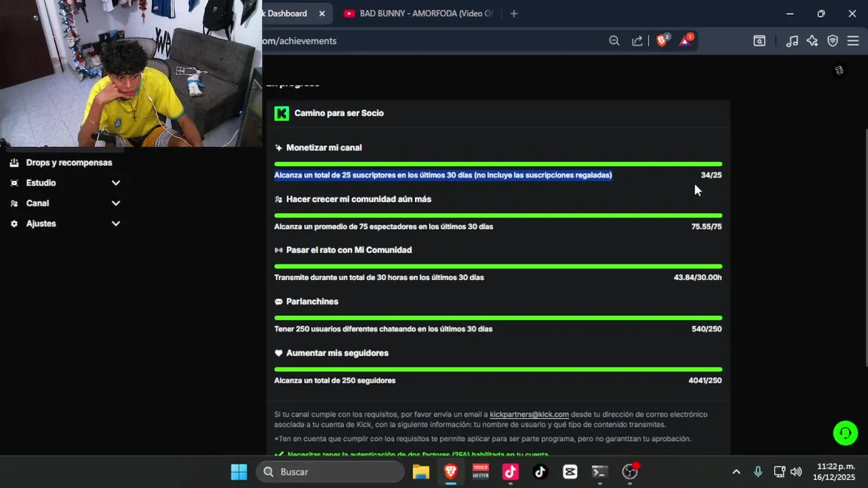Expand the Canal sidebar section
This screenshot has width=868, height=488.
point(116,203)
